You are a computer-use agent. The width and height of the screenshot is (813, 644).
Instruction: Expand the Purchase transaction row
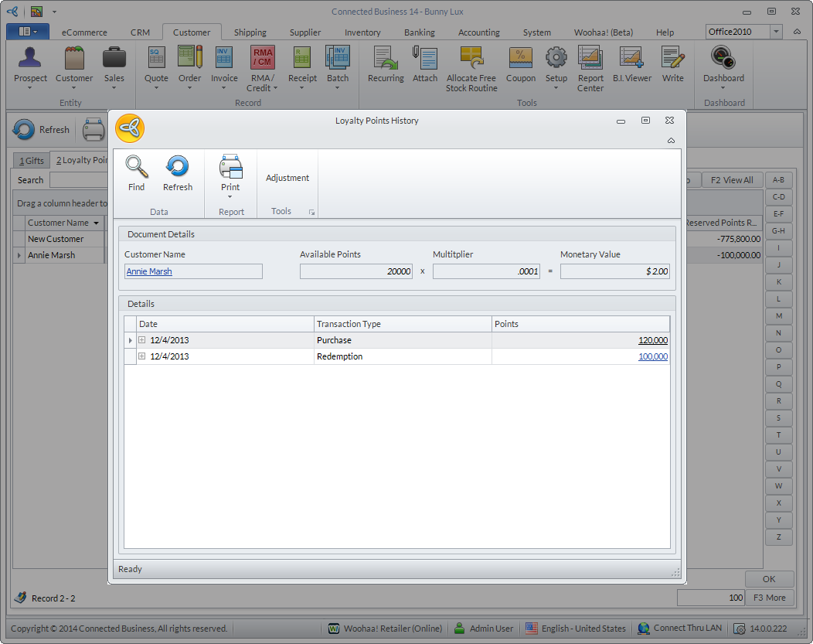tap(142, 340)
